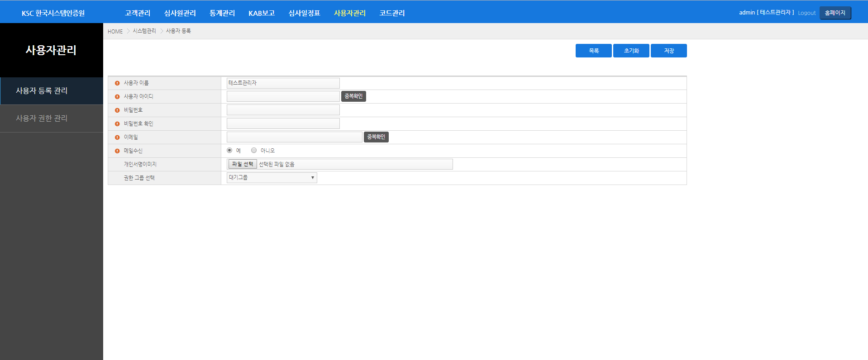Click the Logout link

806,13
